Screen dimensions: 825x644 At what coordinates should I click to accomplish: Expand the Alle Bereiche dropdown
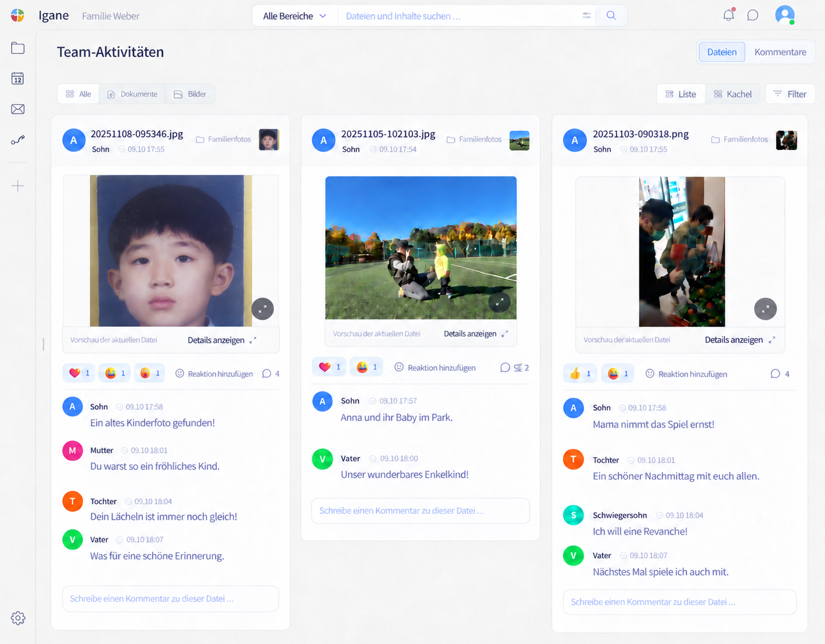click(x=295, y=16)
